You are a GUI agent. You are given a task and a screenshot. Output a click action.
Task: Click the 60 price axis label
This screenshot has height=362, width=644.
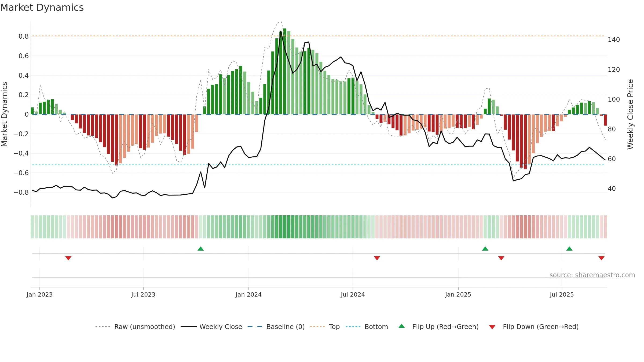[612, 159]
